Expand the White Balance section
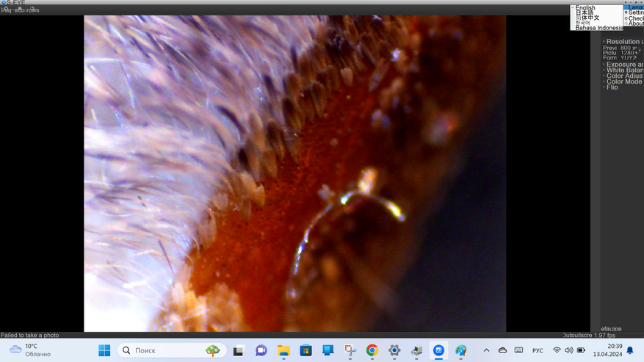Viewport: 644px width, 362px height. [623, 70]
